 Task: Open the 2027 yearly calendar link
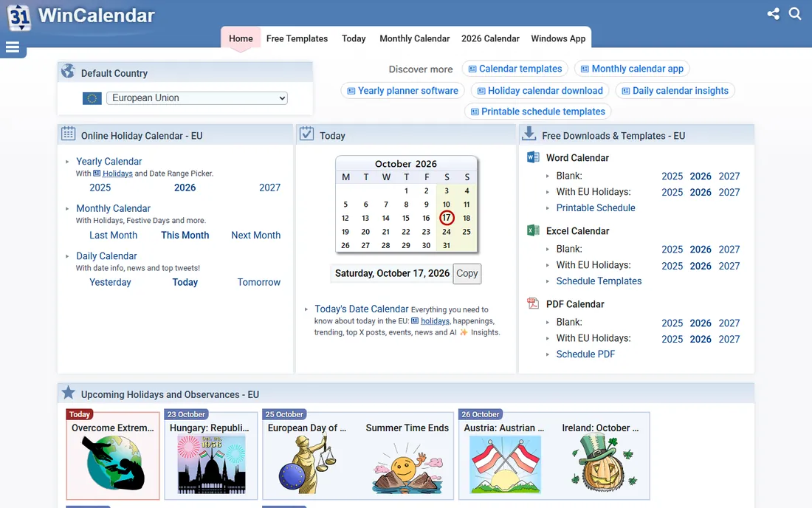pos(269,188)
